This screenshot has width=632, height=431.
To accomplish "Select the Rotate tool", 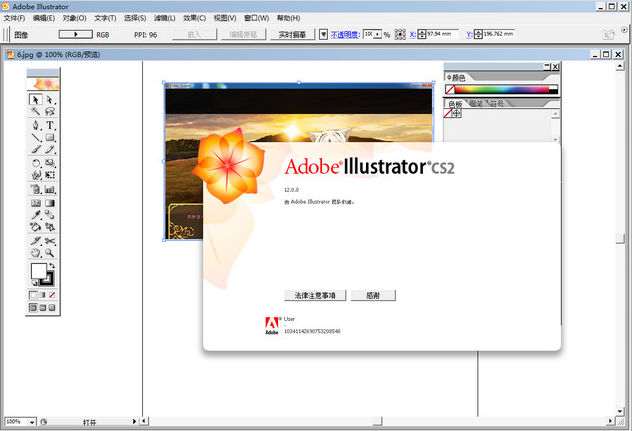I will pyautogui.click(x=35, y=163).
